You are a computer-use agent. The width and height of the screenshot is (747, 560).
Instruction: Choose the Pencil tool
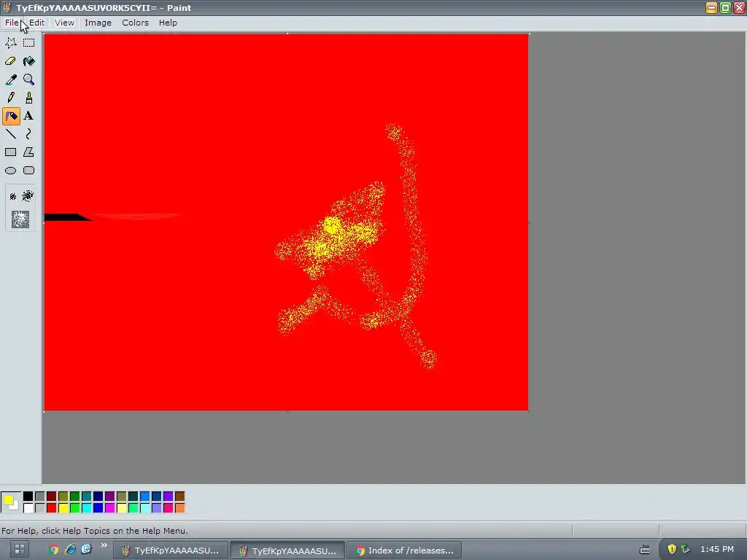pos(10,98)
